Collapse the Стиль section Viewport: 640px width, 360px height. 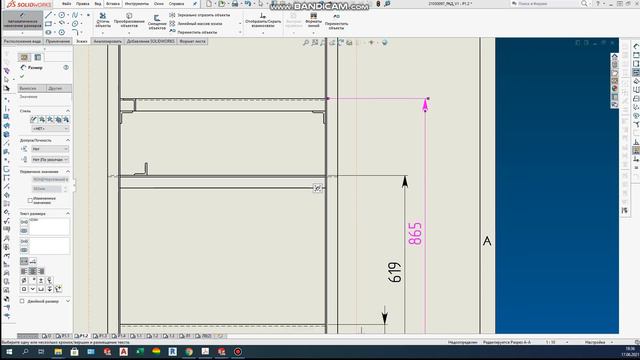pyautogui.click(x=68, y=111)
